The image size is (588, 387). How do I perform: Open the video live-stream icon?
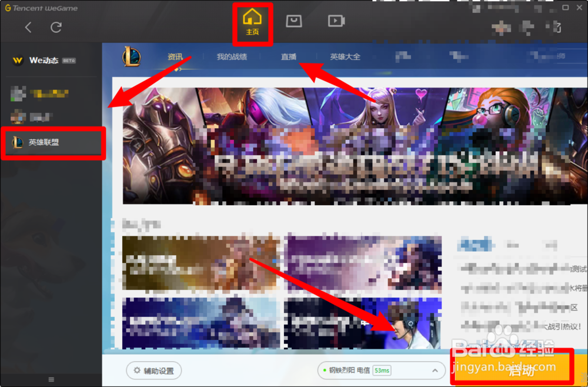tap(336, 21)
